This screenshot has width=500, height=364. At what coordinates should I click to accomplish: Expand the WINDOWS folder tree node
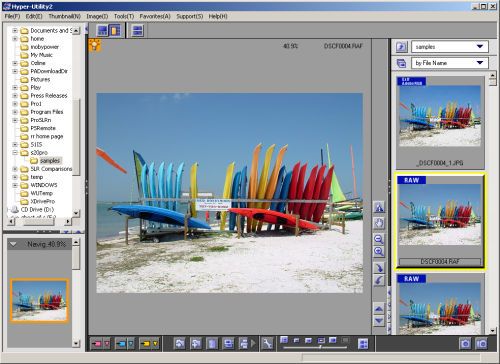[15, 185]
